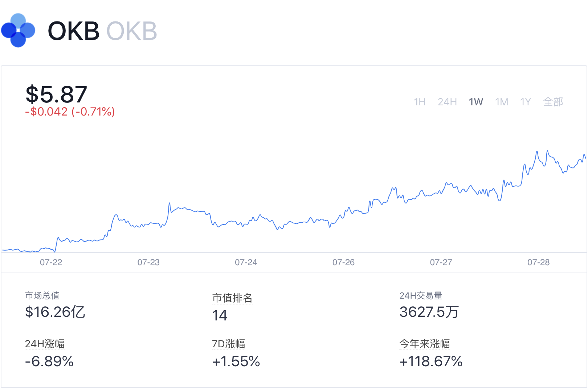Click the 今年来涨幅 underlined label

[425, 344]
